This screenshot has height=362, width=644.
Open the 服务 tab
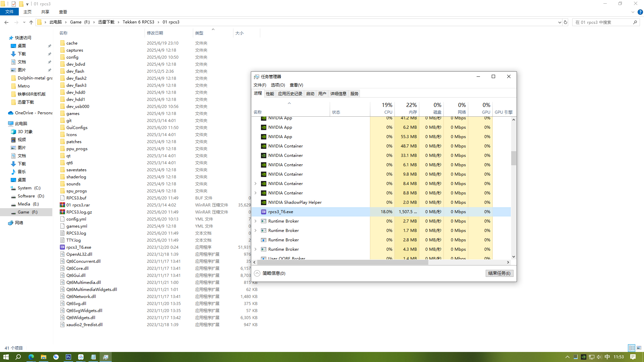[x=355, y=94]
